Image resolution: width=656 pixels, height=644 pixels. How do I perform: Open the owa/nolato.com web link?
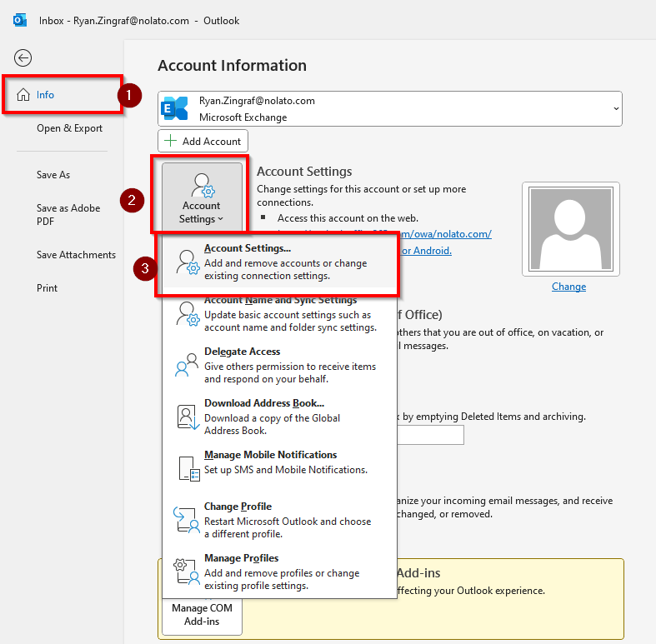tap(444, 234)
